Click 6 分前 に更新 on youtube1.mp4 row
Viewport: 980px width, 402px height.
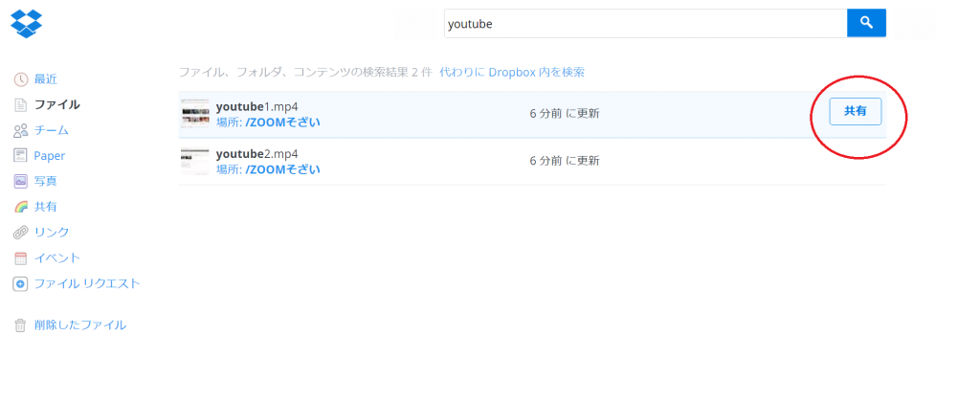tap(565, 114)
